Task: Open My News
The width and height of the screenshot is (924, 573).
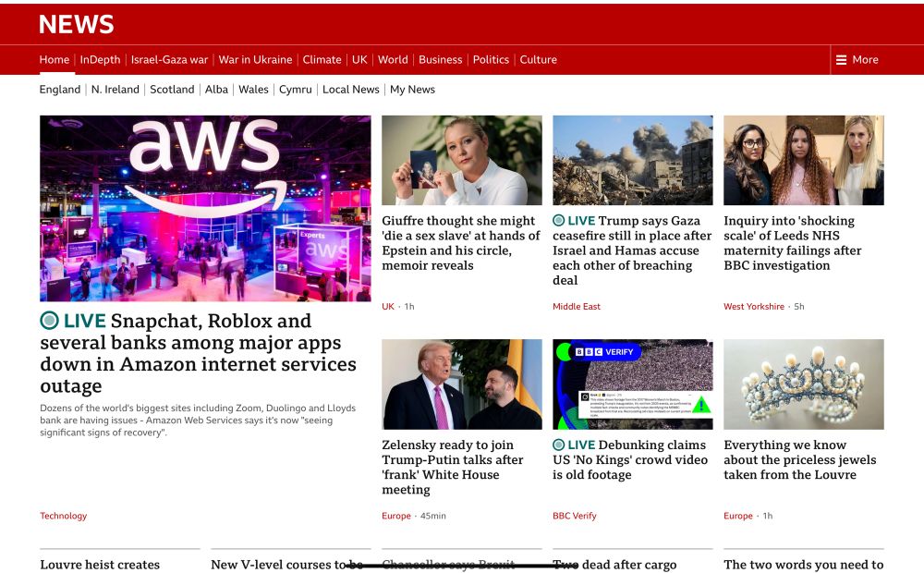Action: pos(412,90)
